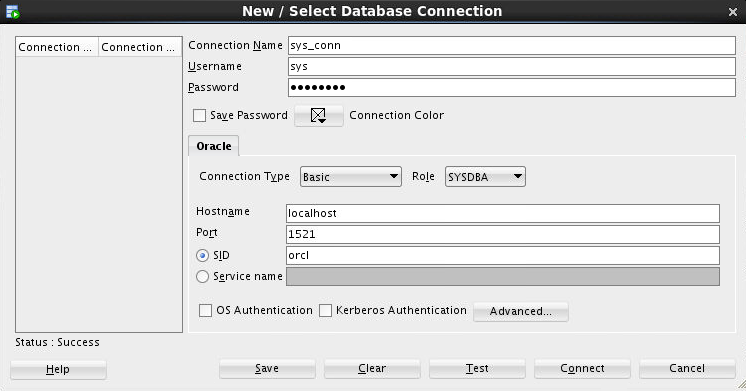
Task: Click the Save button
Action: 267,369
